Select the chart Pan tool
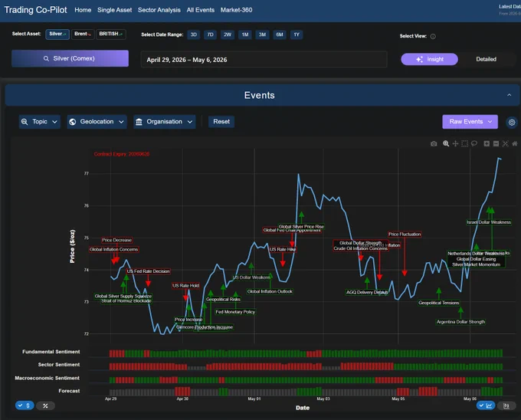 (455, 143)
